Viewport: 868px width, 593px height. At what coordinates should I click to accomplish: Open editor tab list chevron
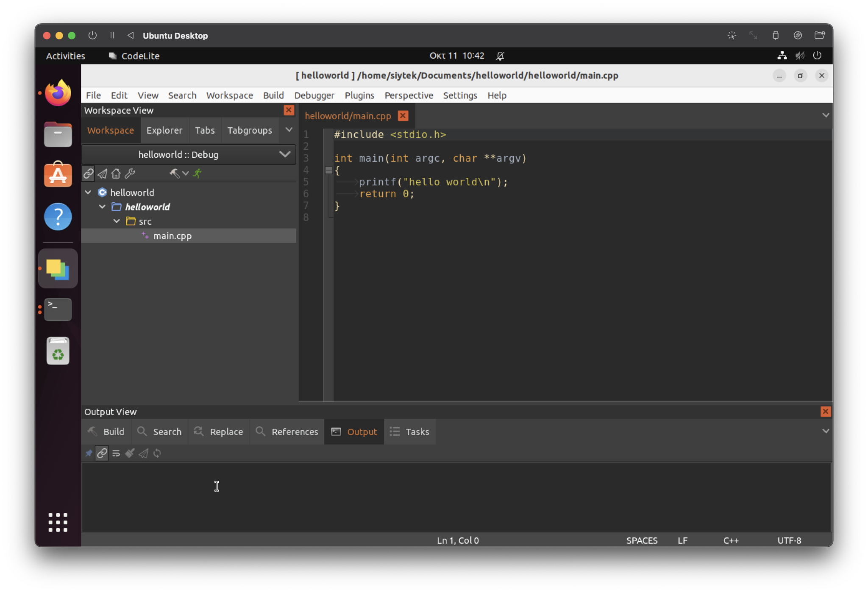tap(825, 115)
